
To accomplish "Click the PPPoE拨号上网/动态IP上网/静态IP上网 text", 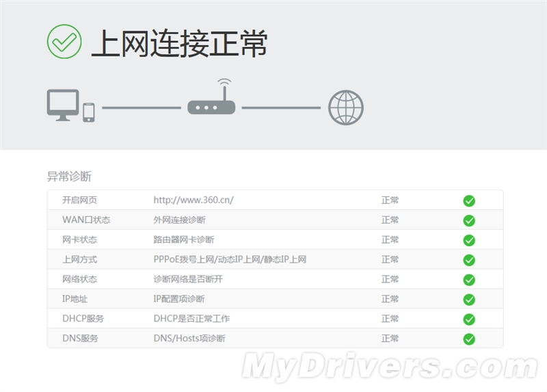I will [230, 260].
